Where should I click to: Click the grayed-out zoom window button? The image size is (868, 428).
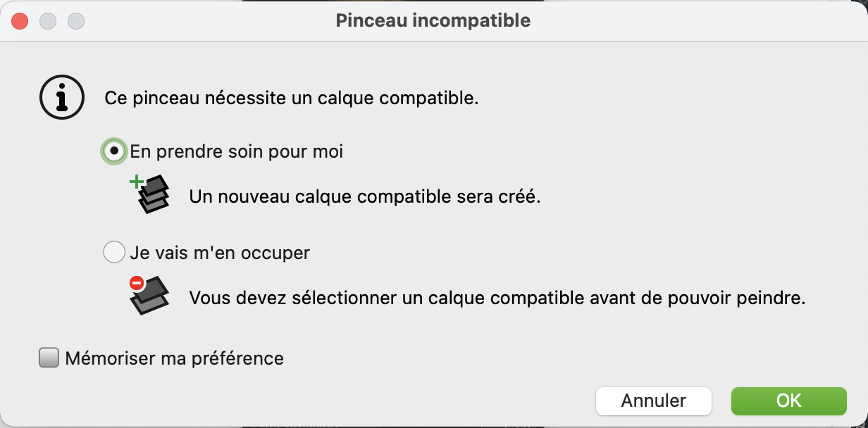(75, 21)
